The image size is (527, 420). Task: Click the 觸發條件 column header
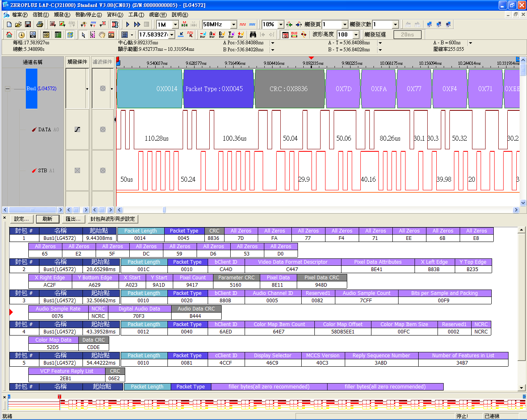pyautogui.click(x=77, y=62)
